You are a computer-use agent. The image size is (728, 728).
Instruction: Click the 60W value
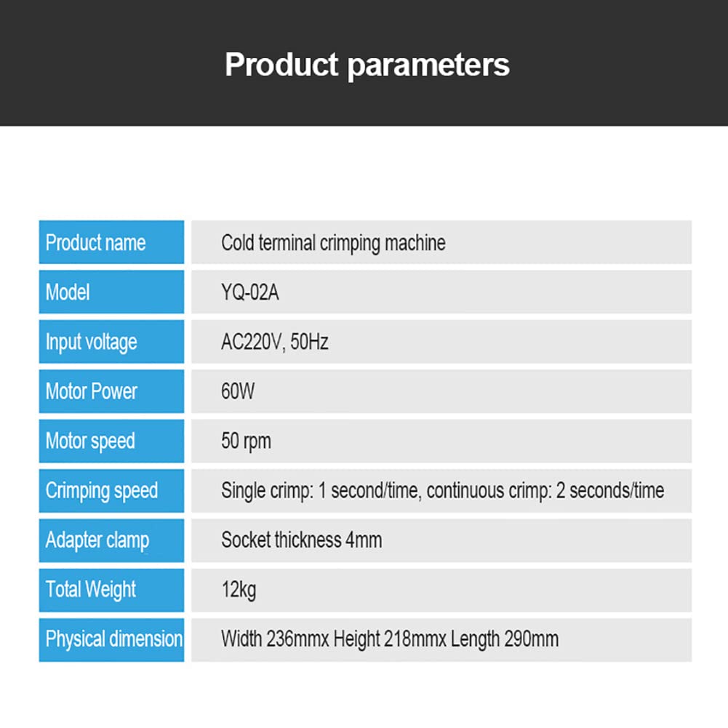[x=238, y=391]
